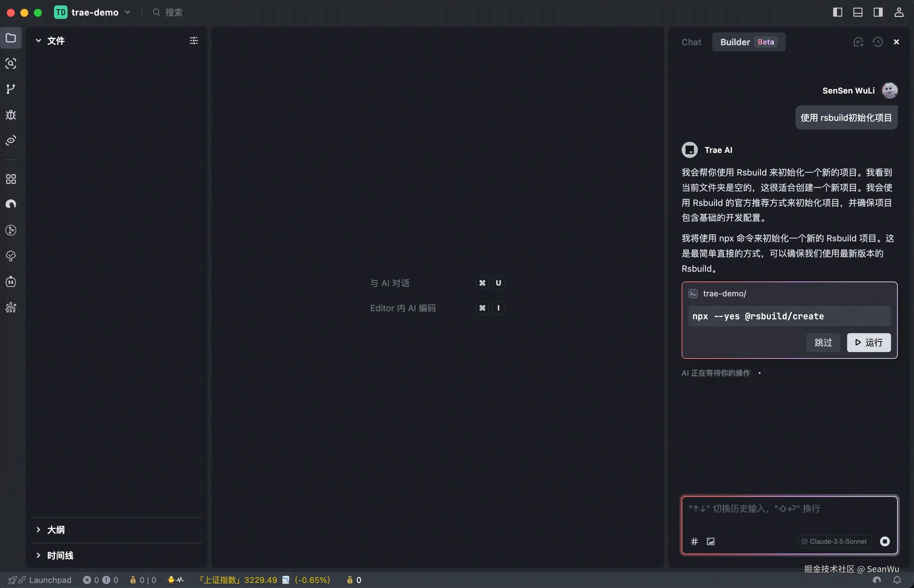Open chat history clock icon

point(878,42)
